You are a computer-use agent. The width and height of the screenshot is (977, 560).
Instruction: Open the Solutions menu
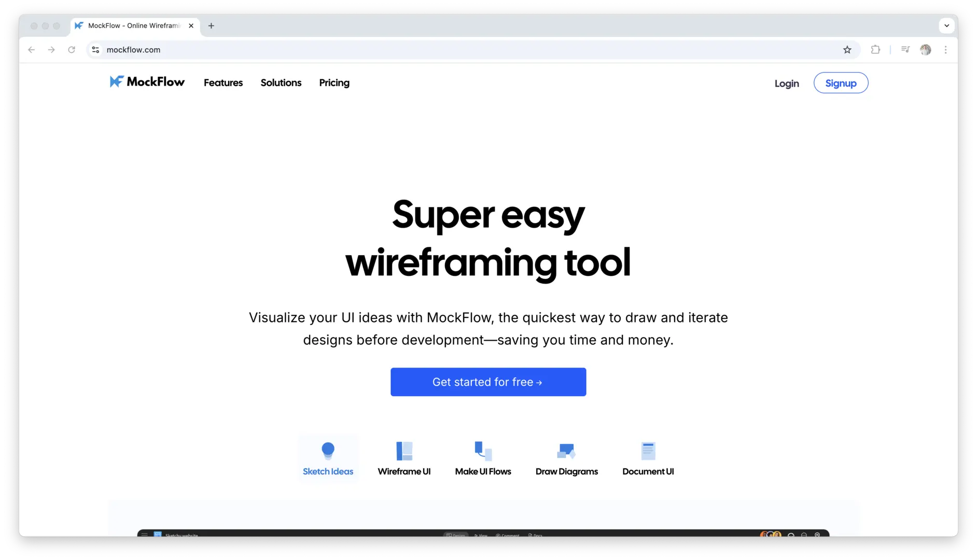281,83
